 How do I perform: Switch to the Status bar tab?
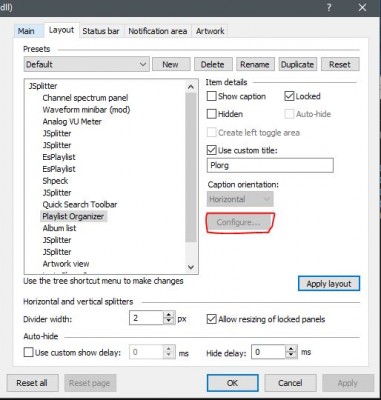[x=101, y=31]
